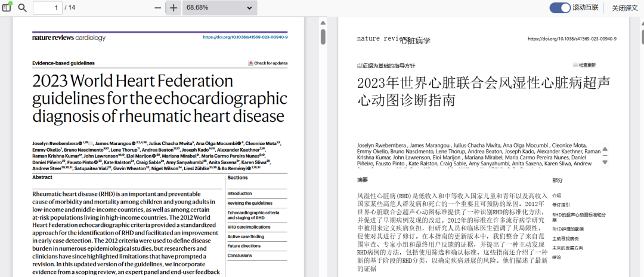Open Future directions section link
644x277 pixels.
(244, 246)
